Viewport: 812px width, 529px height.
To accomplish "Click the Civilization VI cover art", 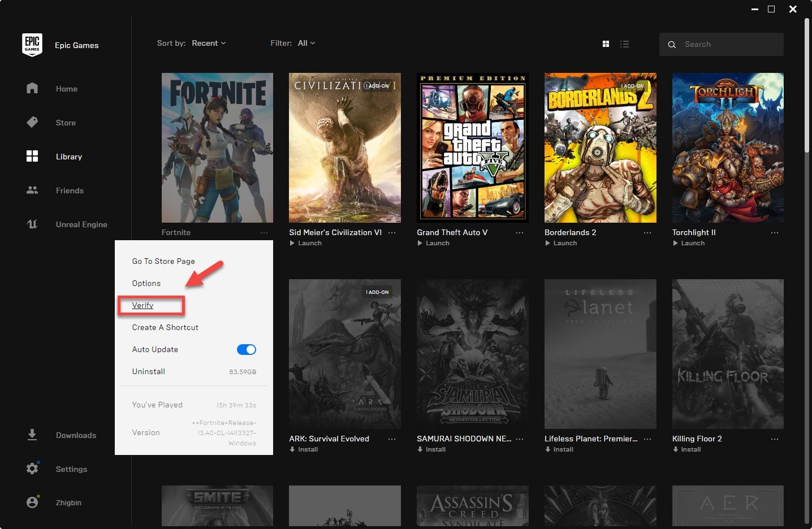I will tap(345, 148).
